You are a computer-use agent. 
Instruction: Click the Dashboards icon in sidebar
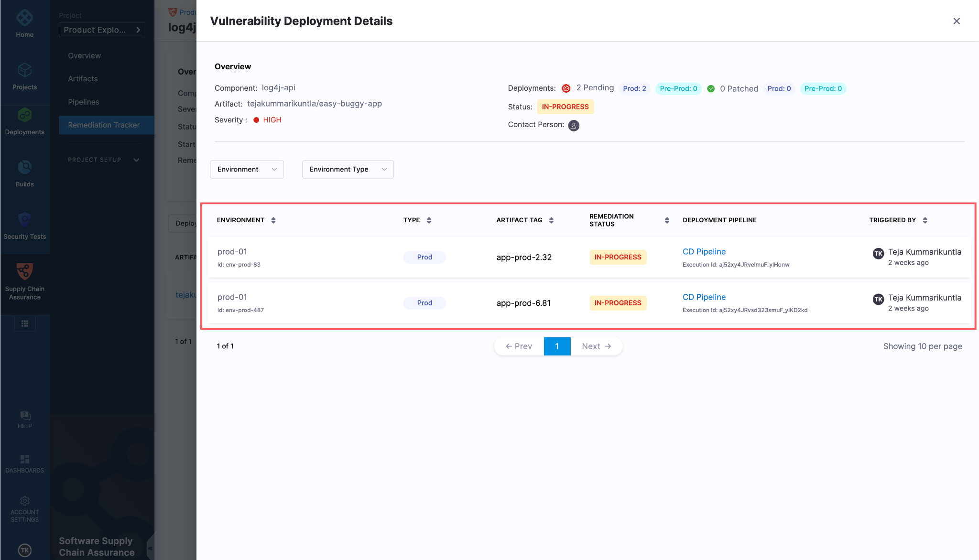tap(25, 459)
